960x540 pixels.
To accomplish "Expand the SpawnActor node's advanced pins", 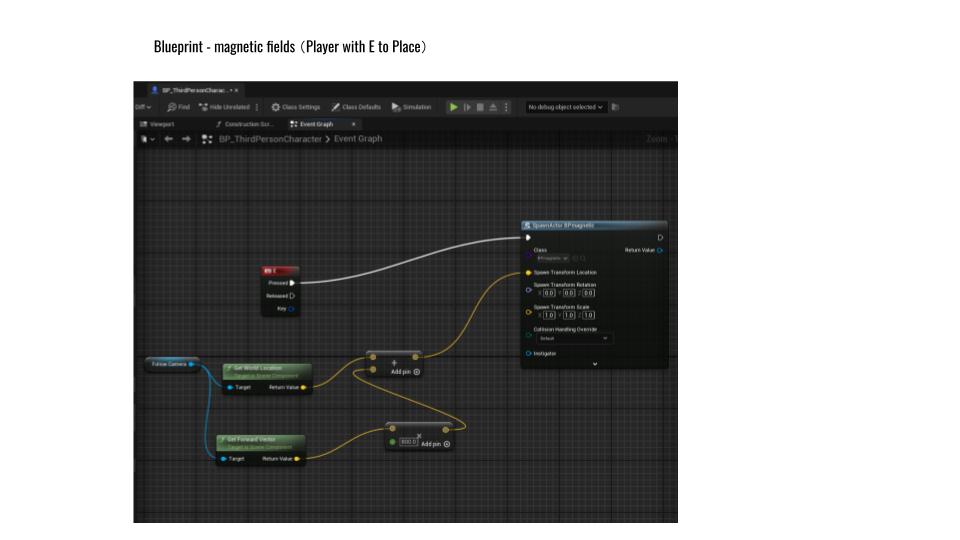I will coord(595,364).
